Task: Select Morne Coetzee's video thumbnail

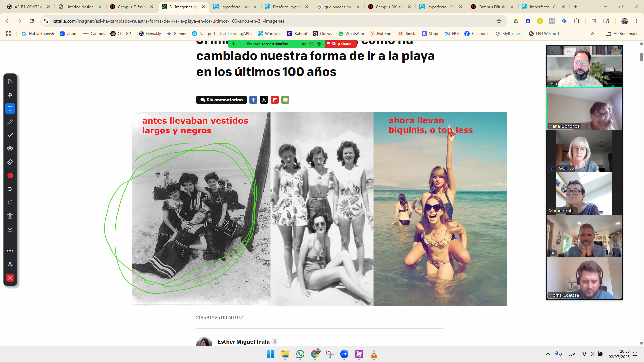Action: (584, 278)
